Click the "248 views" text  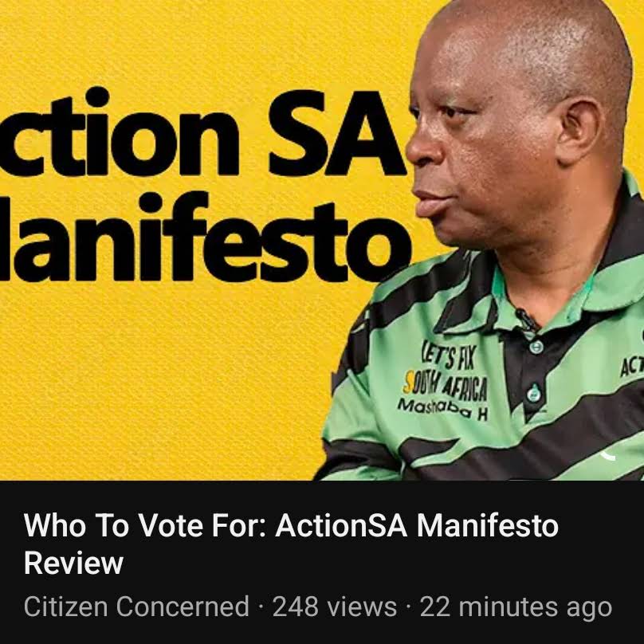pyautogui.click(x=335, y=607)
